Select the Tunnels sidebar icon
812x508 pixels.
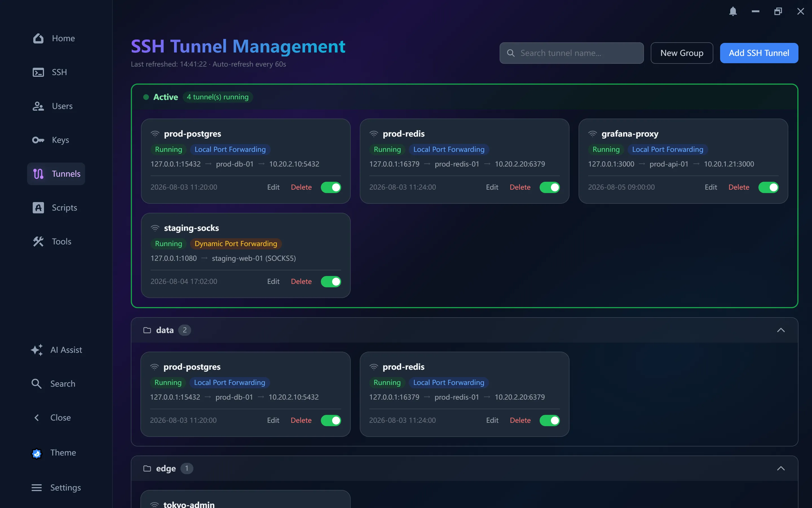pyautogui.click(x=38, y=174)
